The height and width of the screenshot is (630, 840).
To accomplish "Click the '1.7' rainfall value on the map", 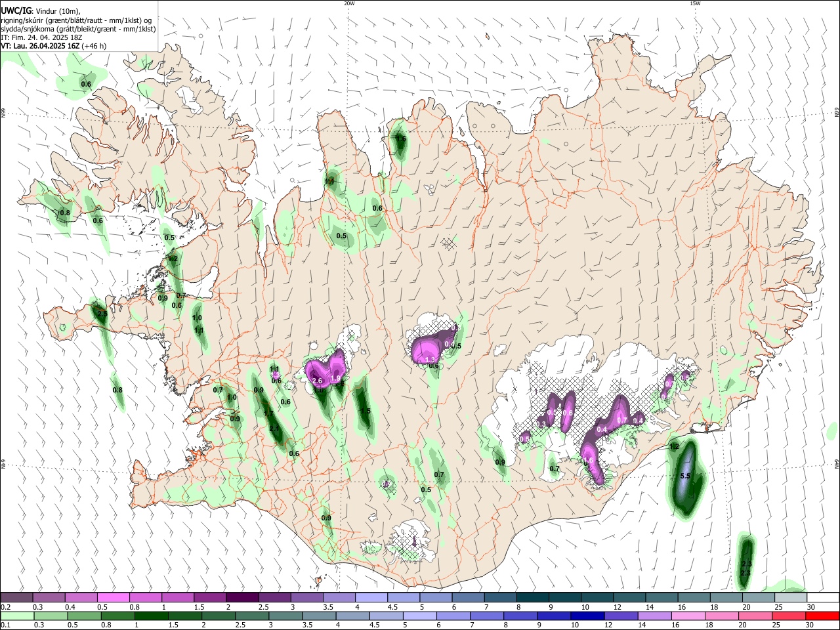I will pos(268,413).
